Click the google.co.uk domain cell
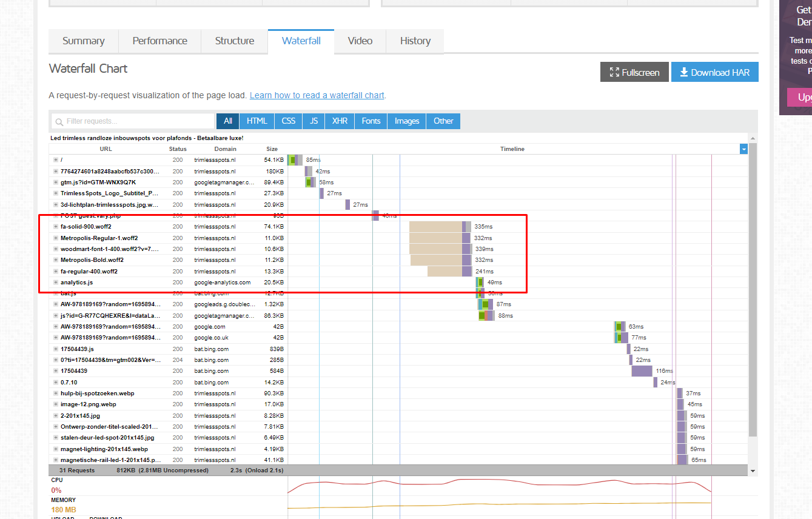This screenshot has height=519, width=812. 212,338
